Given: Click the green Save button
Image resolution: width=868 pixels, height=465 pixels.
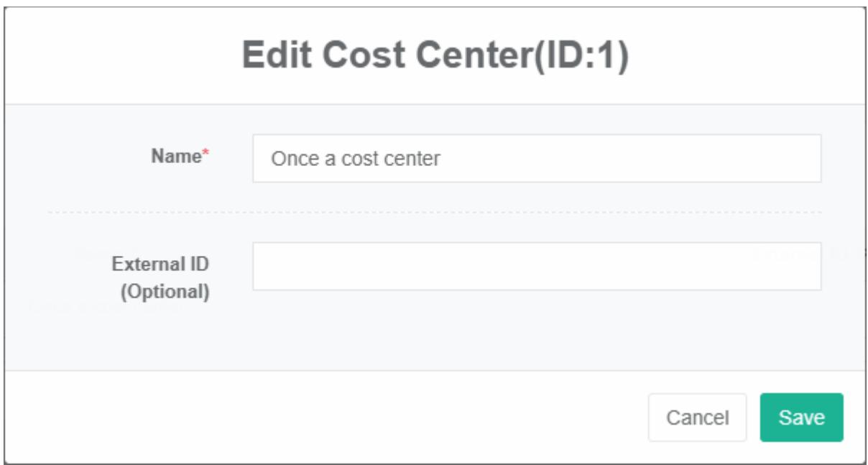Looking at the screenshot, I should tap(801, 417).
